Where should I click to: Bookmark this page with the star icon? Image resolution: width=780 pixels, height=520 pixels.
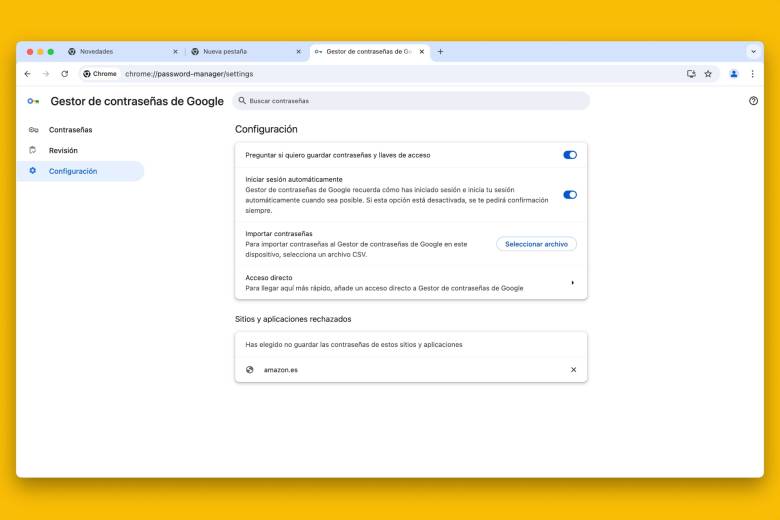click(x=708, y=74)
